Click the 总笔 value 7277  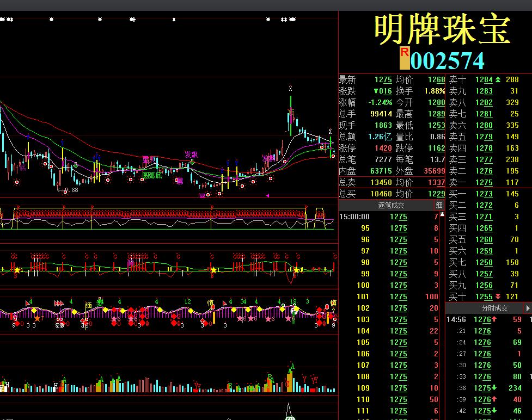click(x=383, y=159)
